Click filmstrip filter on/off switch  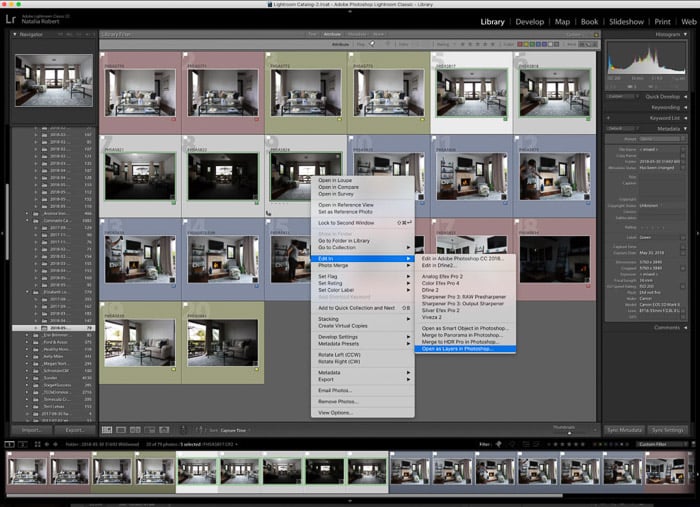coord(692,444)
